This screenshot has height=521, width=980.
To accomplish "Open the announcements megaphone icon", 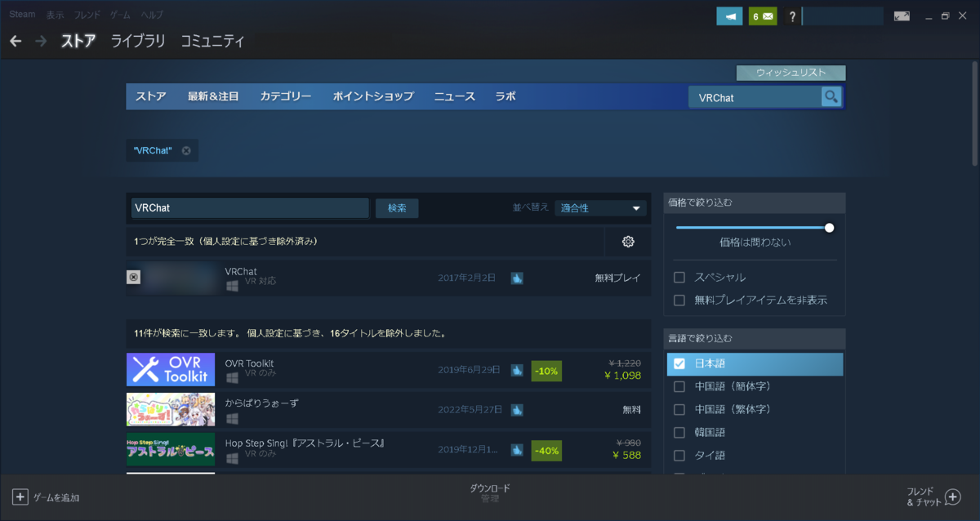I will point(729,16).
